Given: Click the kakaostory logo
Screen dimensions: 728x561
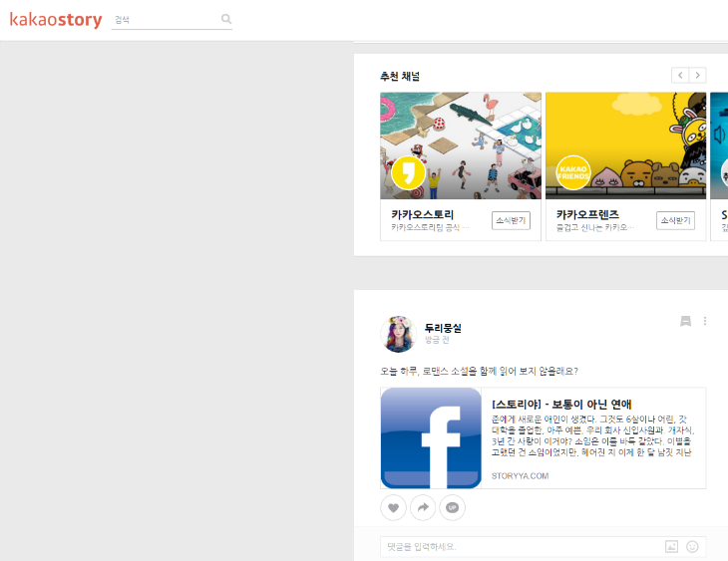Looking at the screenshot, I should [56, 20].
